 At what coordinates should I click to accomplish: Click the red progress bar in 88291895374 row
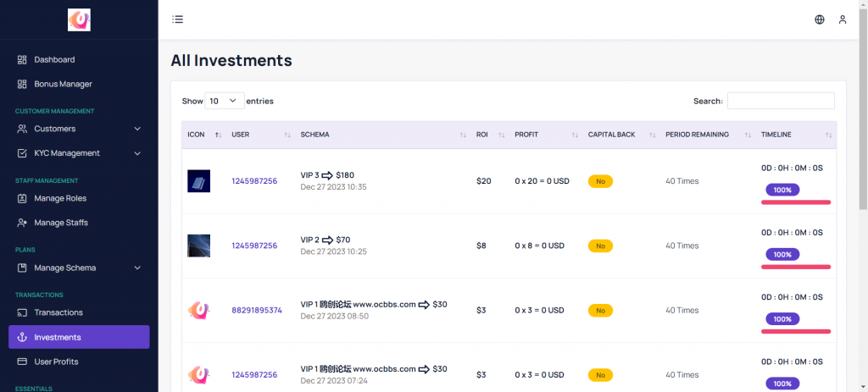(796, 332)
